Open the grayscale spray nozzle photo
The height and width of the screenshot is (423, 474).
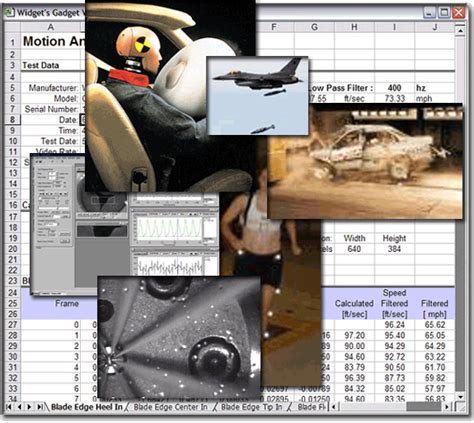point(179,337)
